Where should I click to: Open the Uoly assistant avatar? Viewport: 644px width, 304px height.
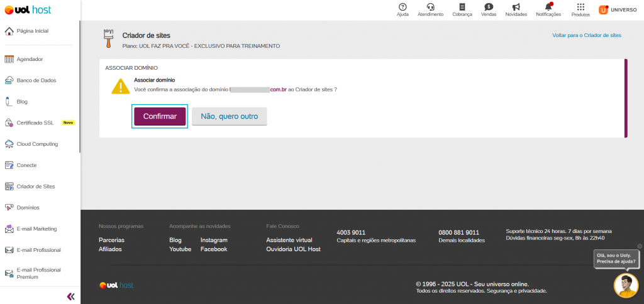click(626, 286)
